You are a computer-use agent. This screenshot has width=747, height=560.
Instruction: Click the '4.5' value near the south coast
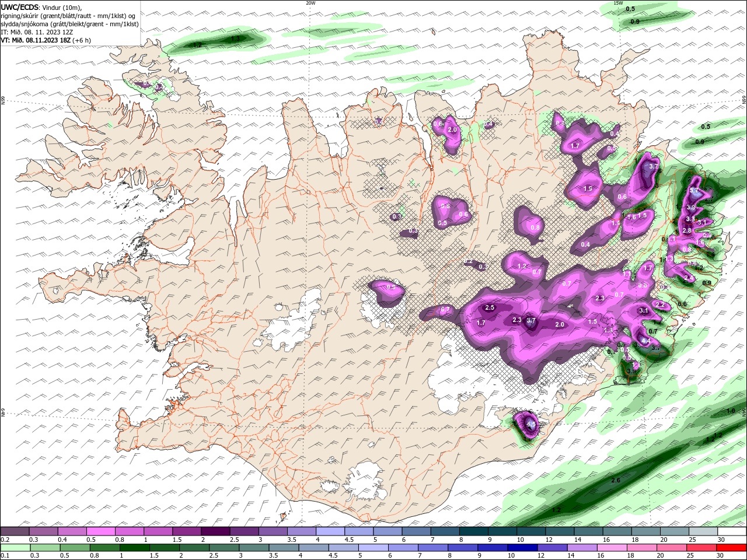click(x=530, y=424)
